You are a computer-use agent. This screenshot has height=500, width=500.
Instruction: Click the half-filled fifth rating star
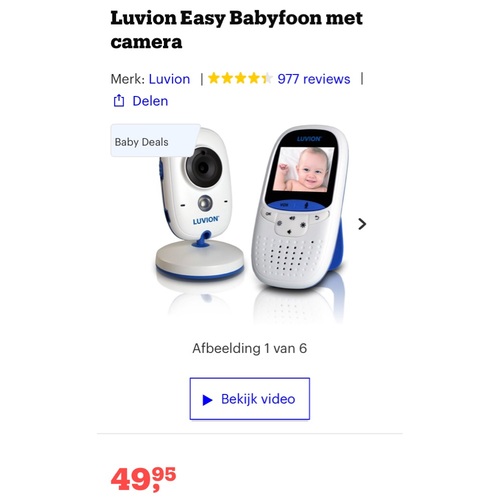267,79
